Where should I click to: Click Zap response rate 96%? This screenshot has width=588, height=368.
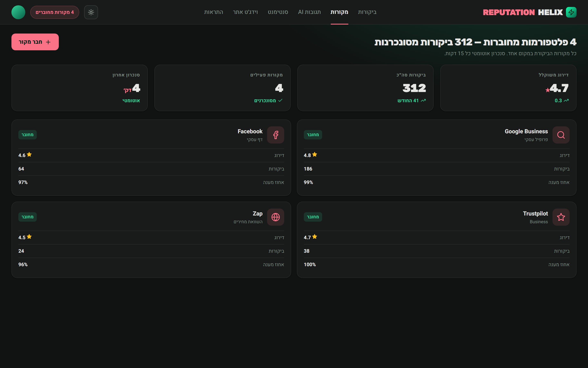[x=23, y=265]
